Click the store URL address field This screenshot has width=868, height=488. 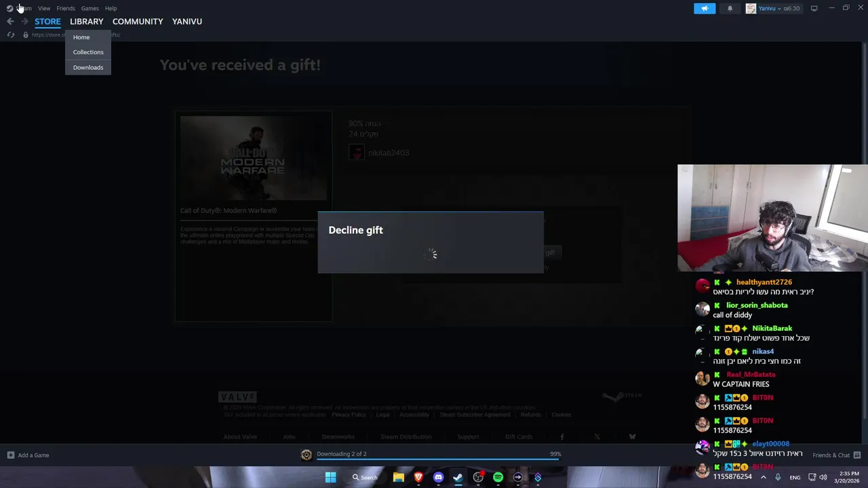click(x=76, y=35)
